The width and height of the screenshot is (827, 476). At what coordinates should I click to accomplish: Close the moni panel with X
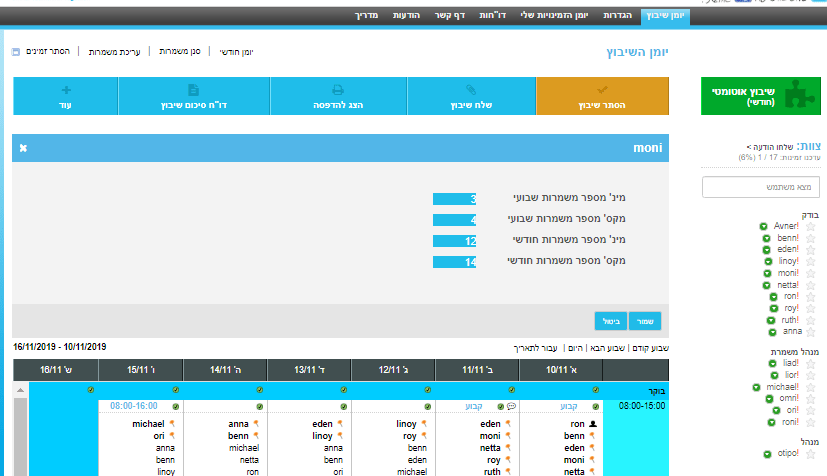[x=23, y=148]
